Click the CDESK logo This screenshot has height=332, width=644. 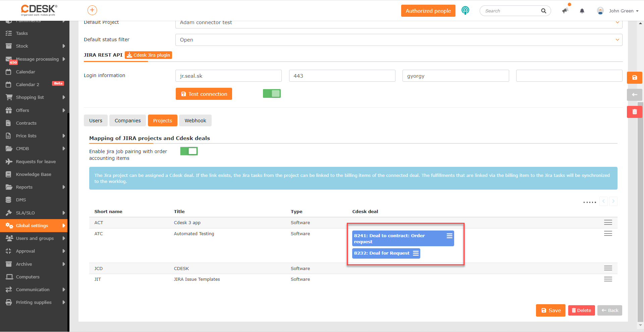click(x=39, y=10)
